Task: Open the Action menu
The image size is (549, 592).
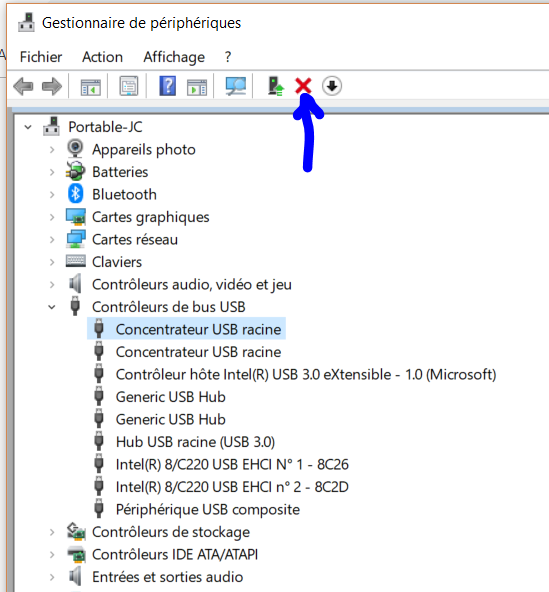Action: [102, 57]
